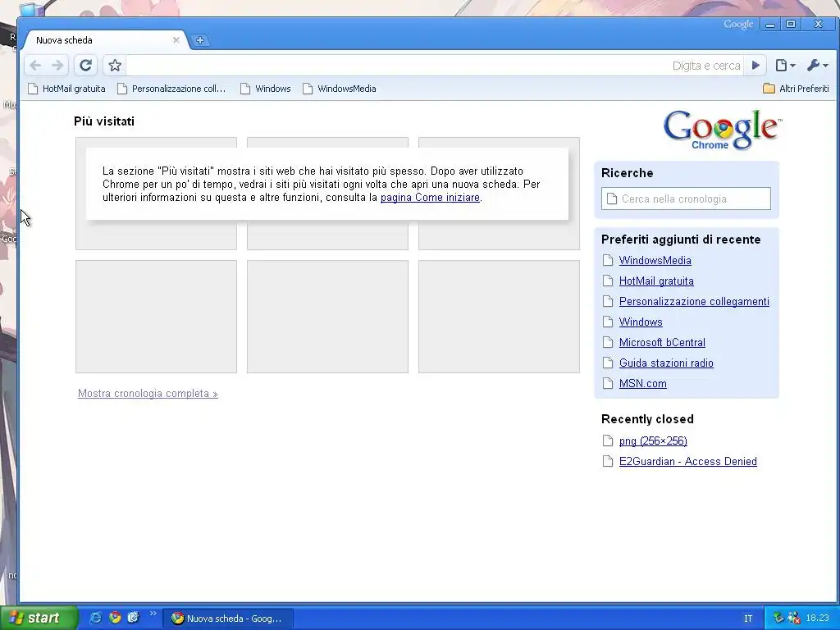Open the Windows start menu
Image resolution: width=840 pixels, height=630 pixels.
(38, 618)
